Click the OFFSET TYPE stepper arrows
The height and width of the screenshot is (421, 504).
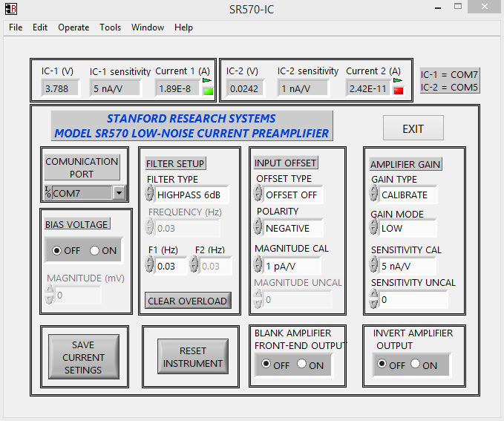258,192
